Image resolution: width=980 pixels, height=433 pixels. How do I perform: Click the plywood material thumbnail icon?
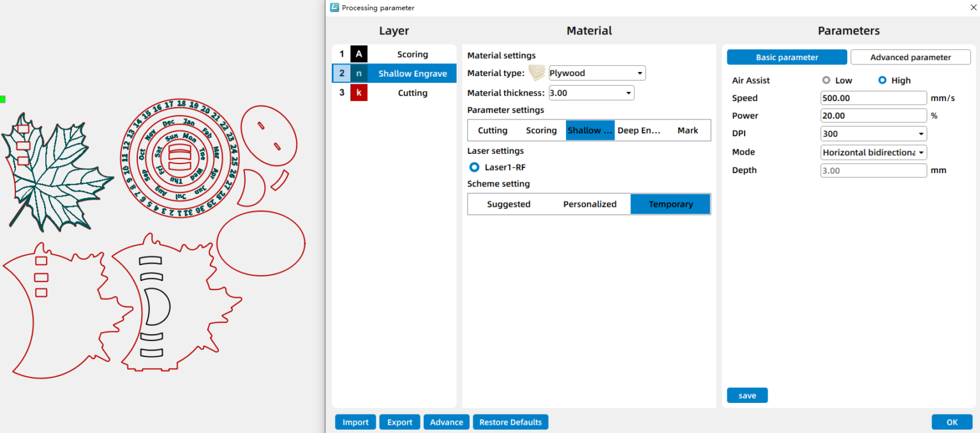pyautogui.click(x=537, y=73)
